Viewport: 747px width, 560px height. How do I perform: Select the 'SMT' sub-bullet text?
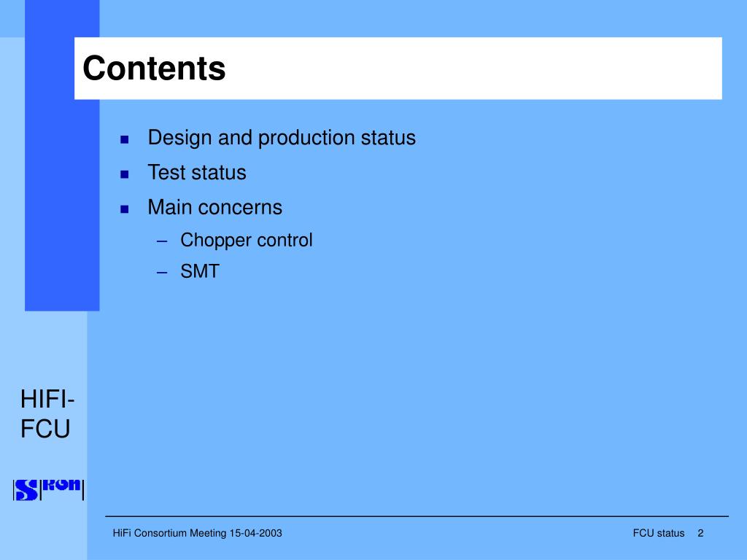[200, 271]
